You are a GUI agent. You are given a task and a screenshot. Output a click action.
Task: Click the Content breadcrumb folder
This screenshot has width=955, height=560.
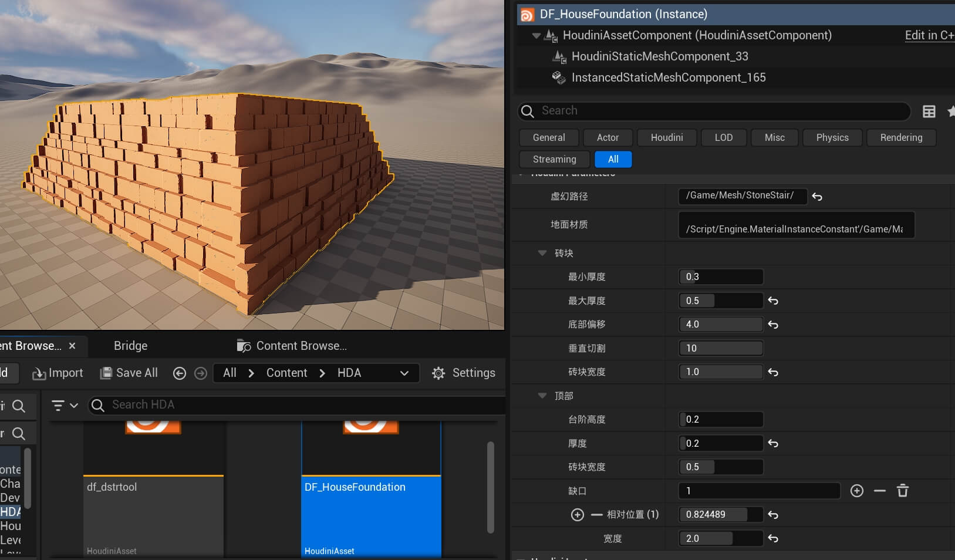(x=286, y=373)
